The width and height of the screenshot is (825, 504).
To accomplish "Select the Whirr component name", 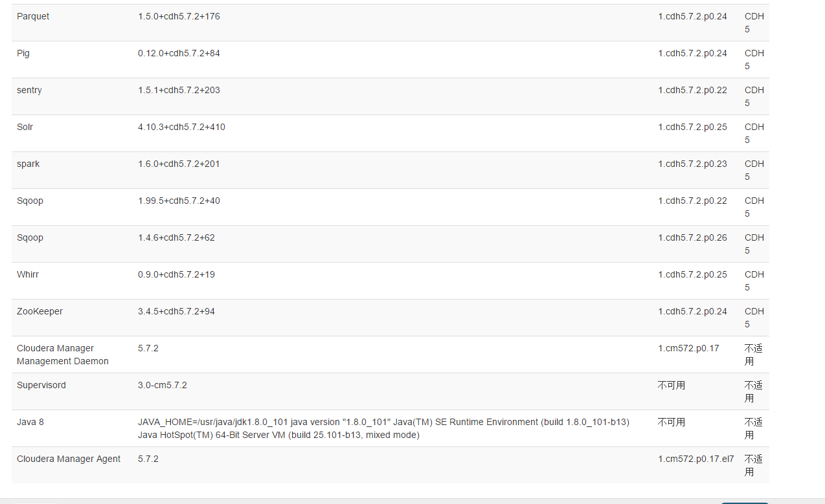I will [28, 274].
